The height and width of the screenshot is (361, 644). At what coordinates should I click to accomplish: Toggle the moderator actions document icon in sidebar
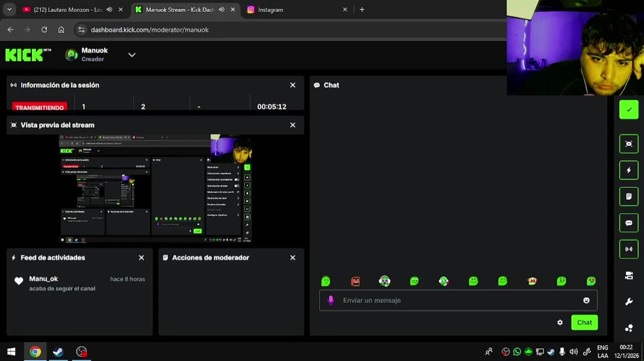click(x=628, y=197)
